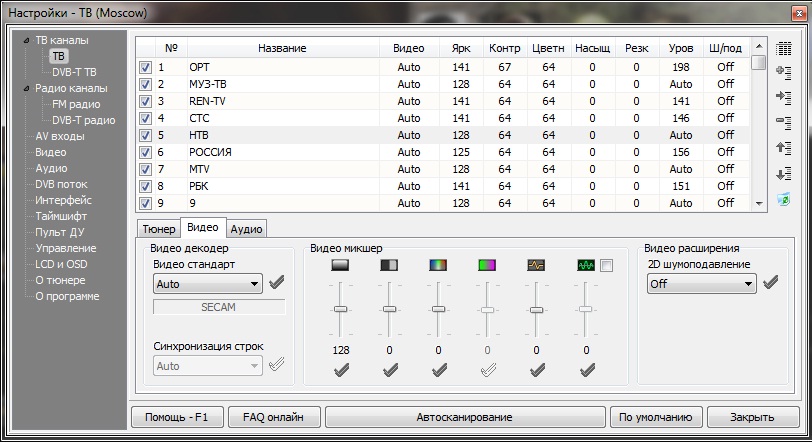Click the insert channel right-arrow list icon

point(784,97)
